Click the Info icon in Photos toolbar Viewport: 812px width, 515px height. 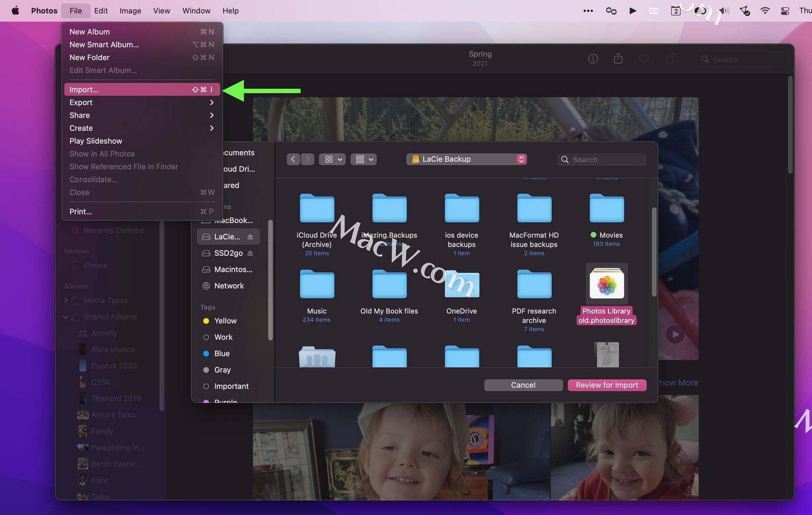click(593, 59)
